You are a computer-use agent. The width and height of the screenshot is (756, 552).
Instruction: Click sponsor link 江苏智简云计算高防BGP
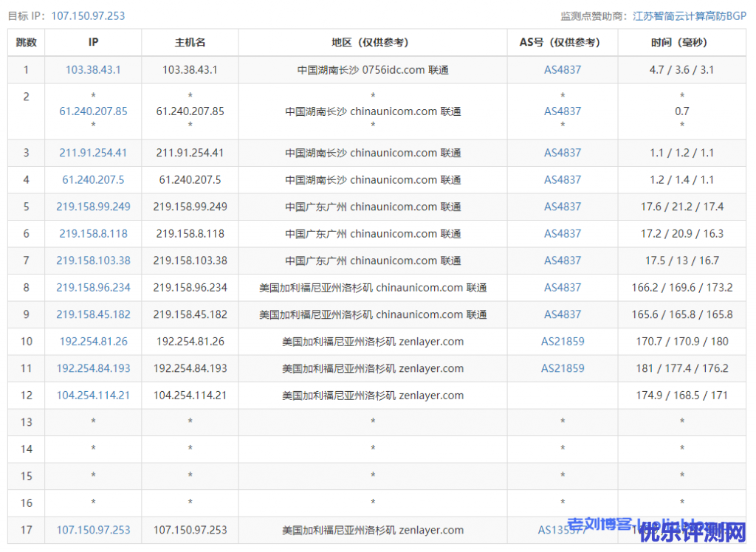[x=690, y=15]
